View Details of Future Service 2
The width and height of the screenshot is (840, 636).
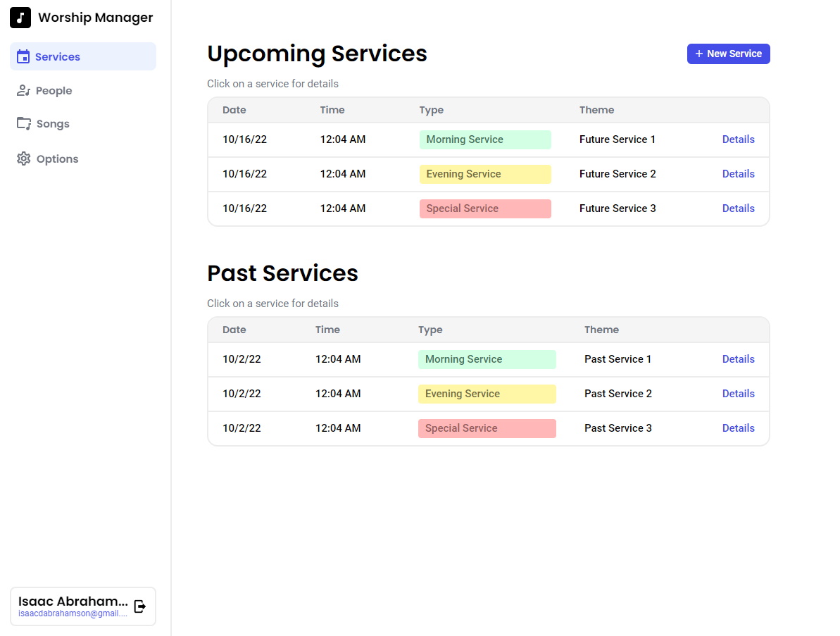(x=738, y=174)
